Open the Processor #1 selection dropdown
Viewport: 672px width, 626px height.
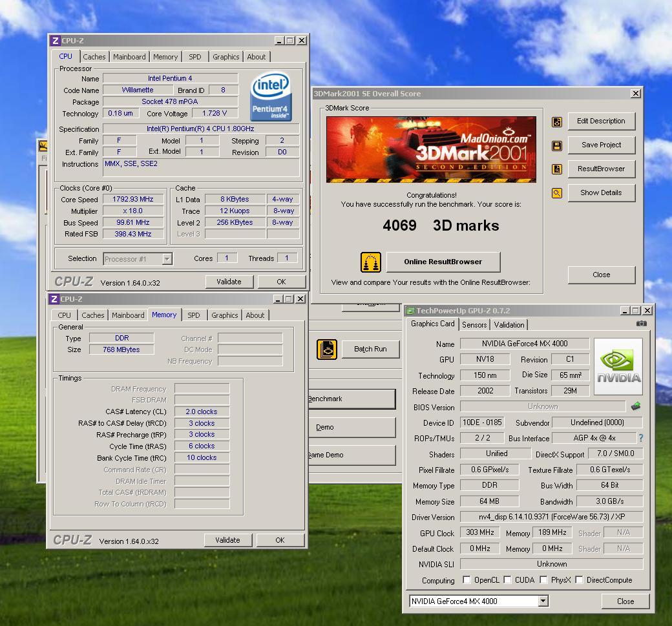pos(167,259)
